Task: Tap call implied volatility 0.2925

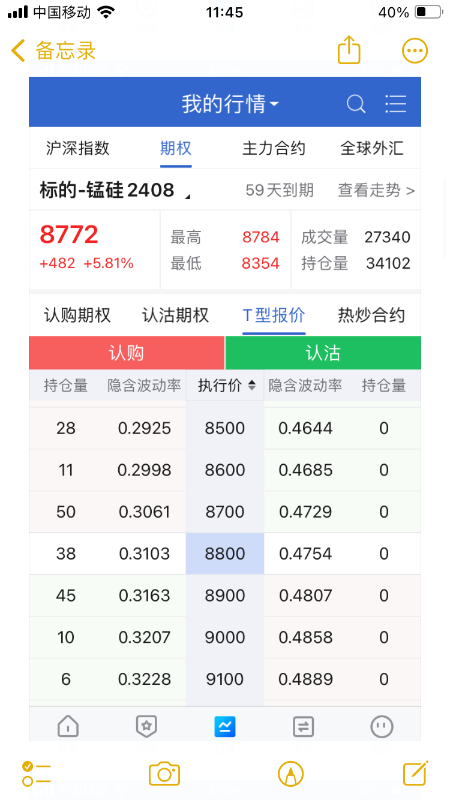Action: (144, 428)
